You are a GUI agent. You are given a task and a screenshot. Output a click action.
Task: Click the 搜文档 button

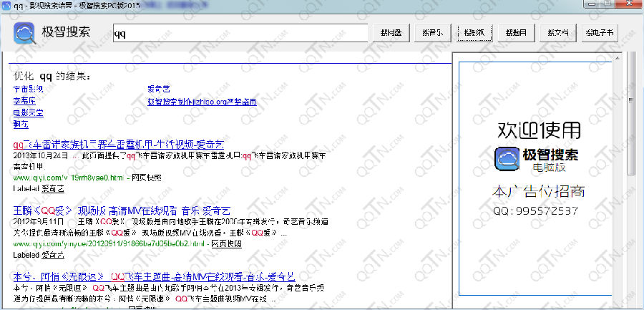[x=557, y=34]
